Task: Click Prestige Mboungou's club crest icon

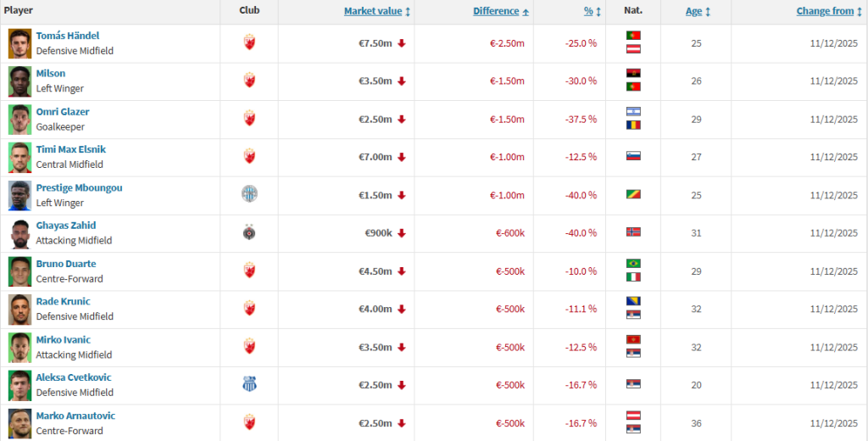Action: point(248,194)
